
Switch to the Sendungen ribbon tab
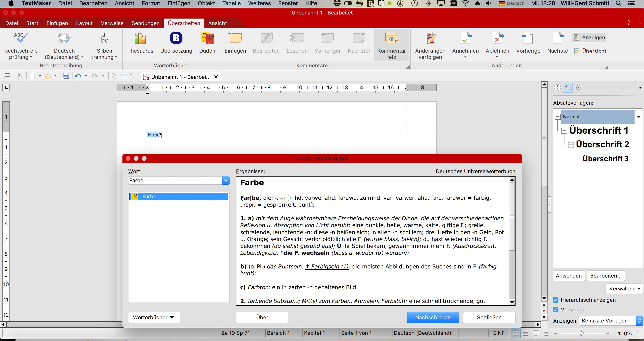[x=146, y=23]
